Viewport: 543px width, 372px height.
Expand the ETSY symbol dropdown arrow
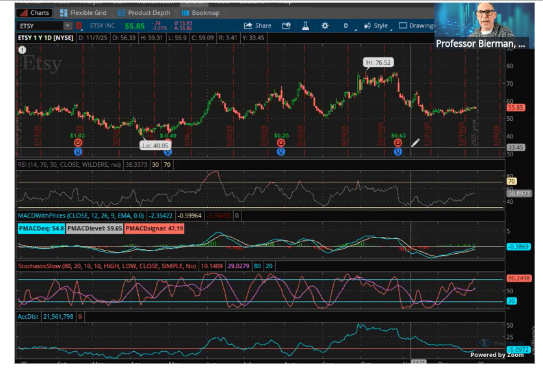68,26
